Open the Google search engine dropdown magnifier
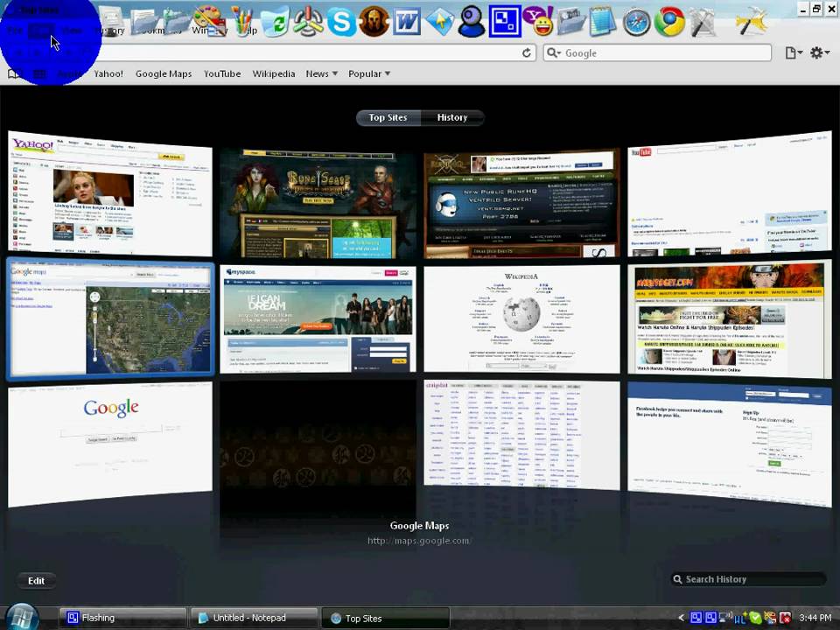This screenshot has width=840, height=630. pyautogui.click(x=553, y=52)
